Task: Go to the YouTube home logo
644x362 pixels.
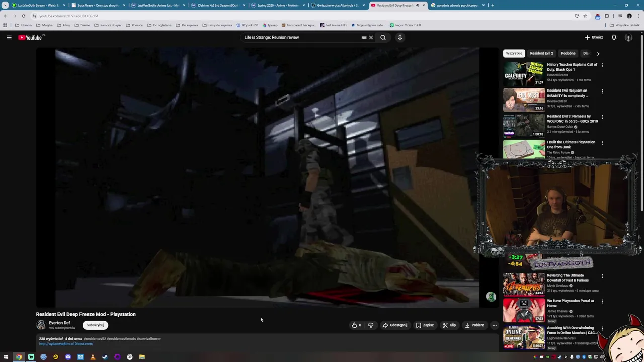Action: [x=31, y=37]
